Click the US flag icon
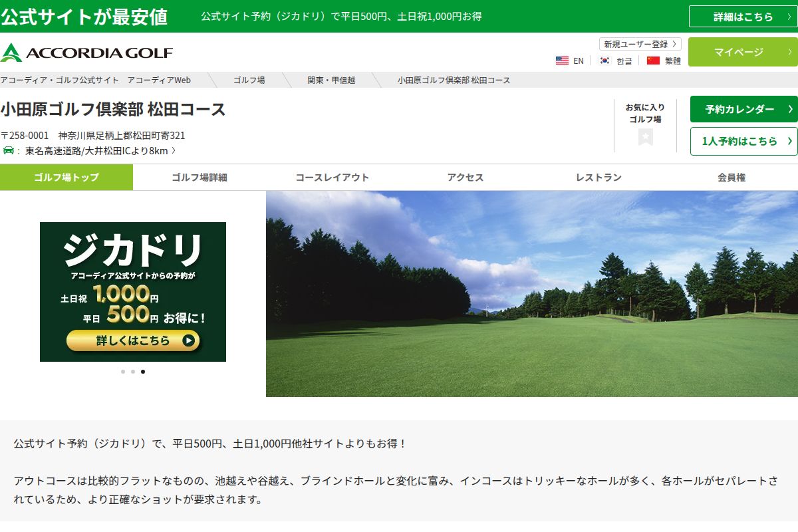Viewport: 798px width, 532px height. coord(562,61)
